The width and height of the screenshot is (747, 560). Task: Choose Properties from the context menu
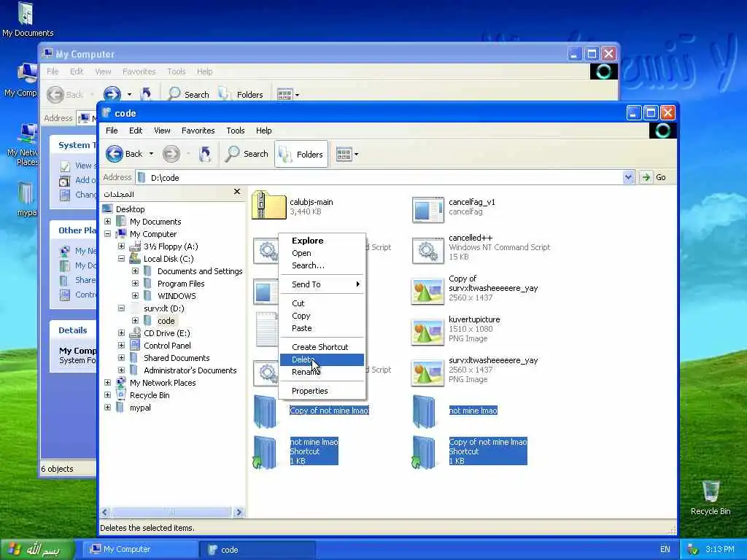tap(322, 391)
